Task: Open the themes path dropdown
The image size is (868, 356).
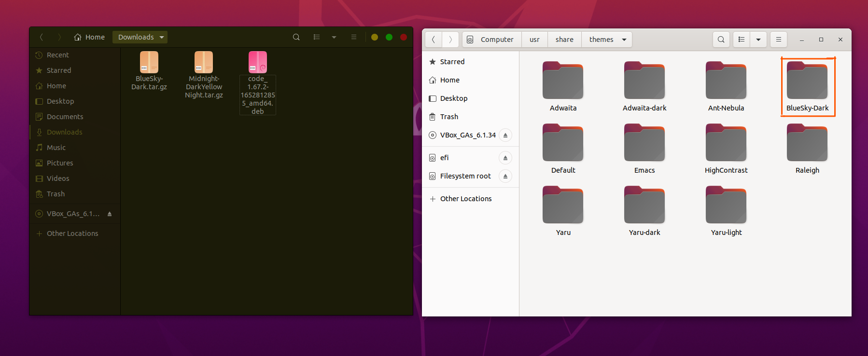Action: pyautogui.click(x=607, y=40)
